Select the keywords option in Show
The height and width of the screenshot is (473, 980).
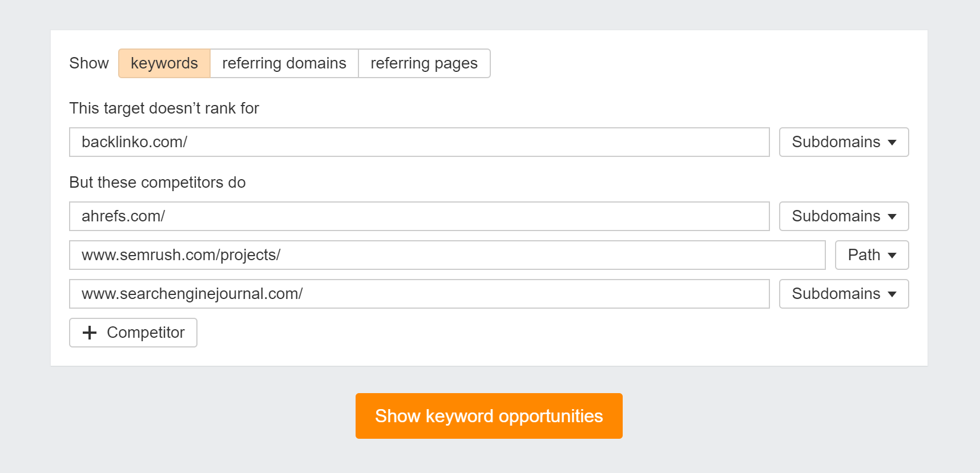pyautogui.click(x=164, y=63)
